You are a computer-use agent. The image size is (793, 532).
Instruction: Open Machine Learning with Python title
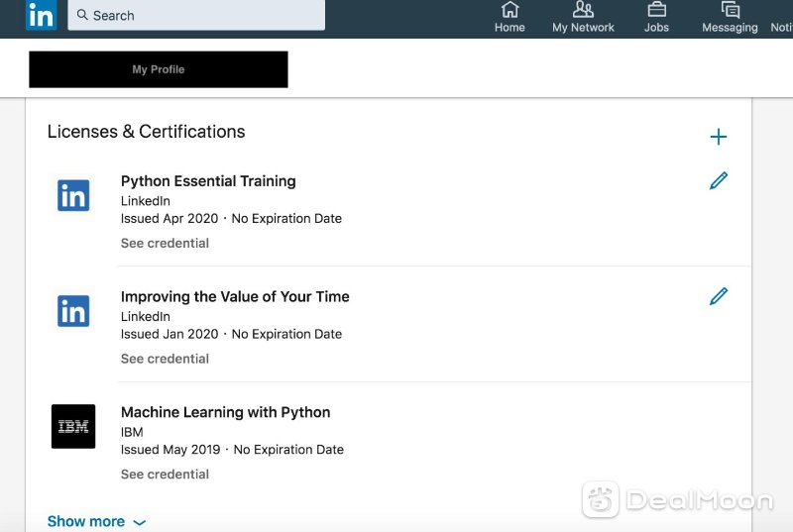[226, 412]
